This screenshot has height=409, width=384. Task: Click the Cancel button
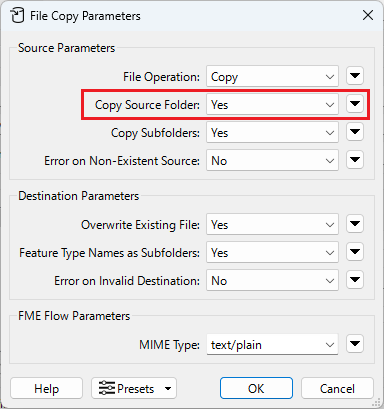tap(337, 388)
